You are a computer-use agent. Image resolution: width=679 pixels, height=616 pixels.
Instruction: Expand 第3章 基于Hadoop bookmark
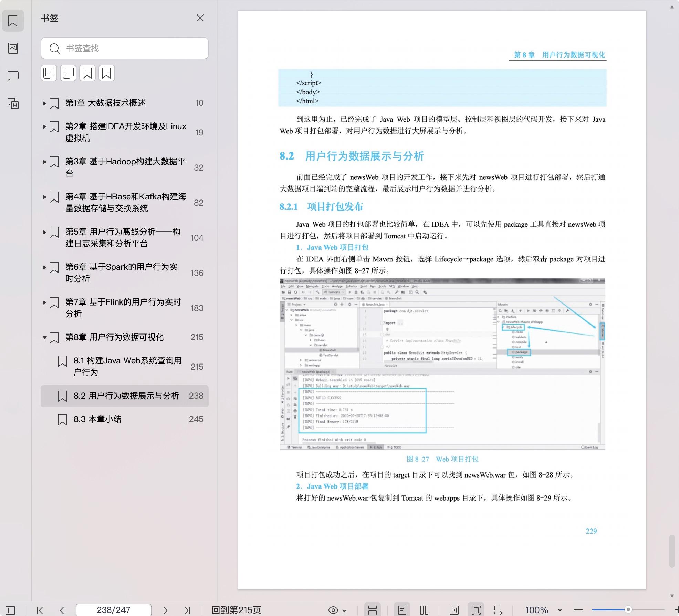click(x=45, y=162)
